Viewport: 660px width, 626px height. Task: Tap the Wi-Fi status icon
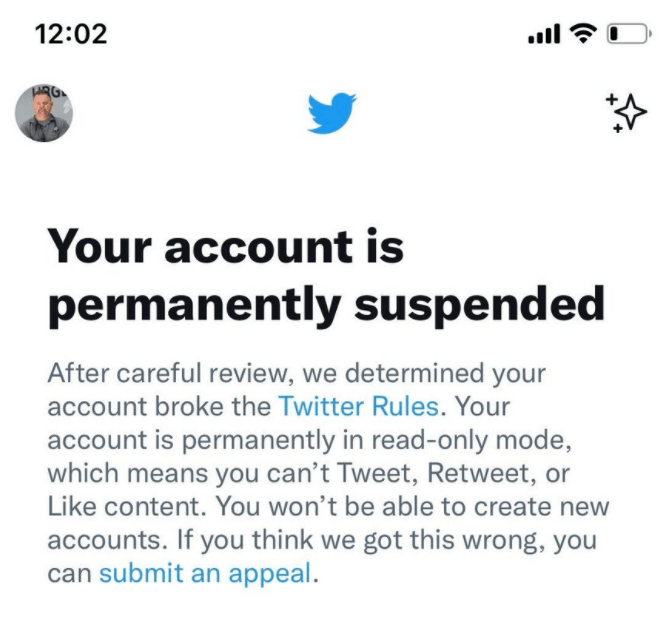click(x=581, y=34)
